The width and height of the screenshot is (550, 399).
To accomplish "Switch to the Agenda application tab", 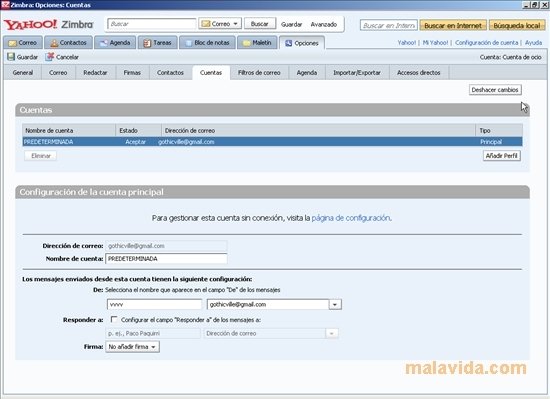I will pos(115,43).
